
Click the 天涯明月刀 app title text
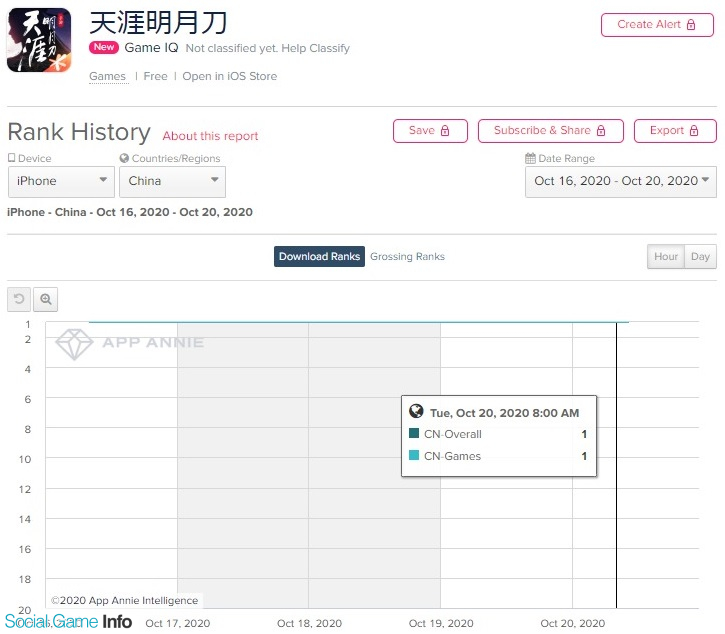pos(158,23)
